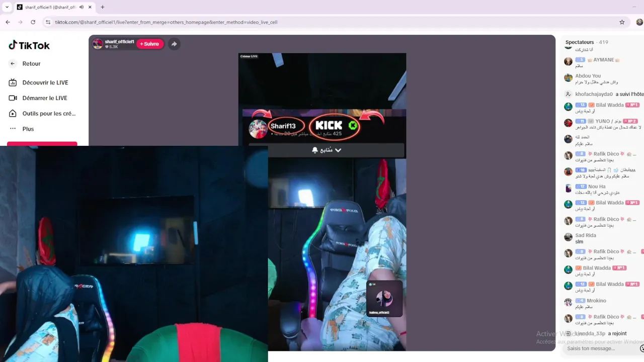644x362 pixels.
Task: Click the Abdou You username in chat
Action: point(588,76)
